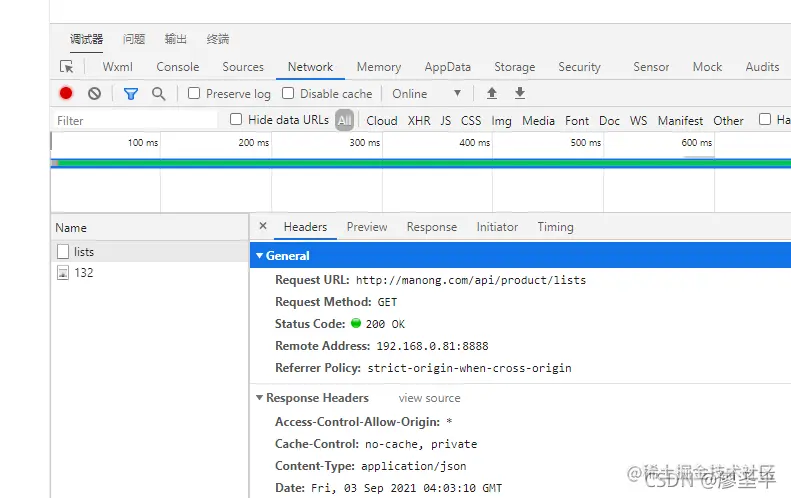Select the 132 request row
Image resolution: width=791 pixels, height=498 pixels.
point(150,272)
